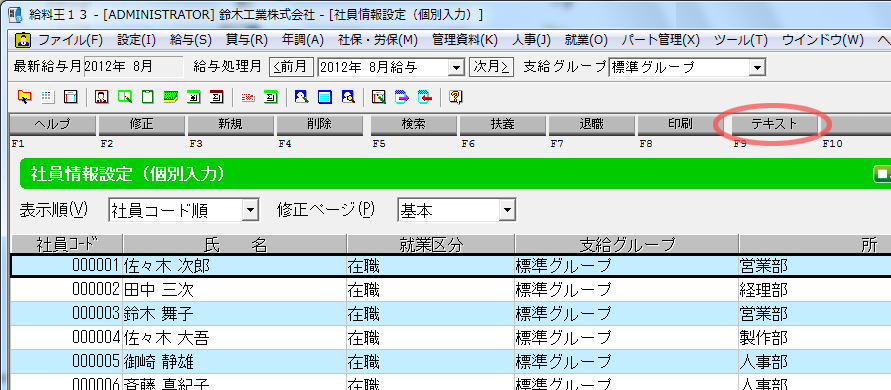Open the 人事(J) menu

531,40
